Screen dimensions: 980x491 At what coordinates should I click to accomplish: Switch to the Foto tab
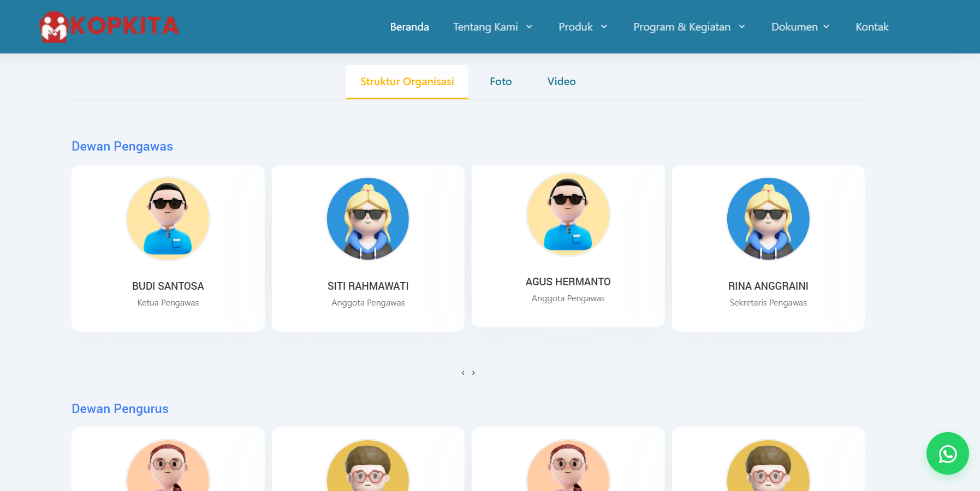[x=501, y=81]
